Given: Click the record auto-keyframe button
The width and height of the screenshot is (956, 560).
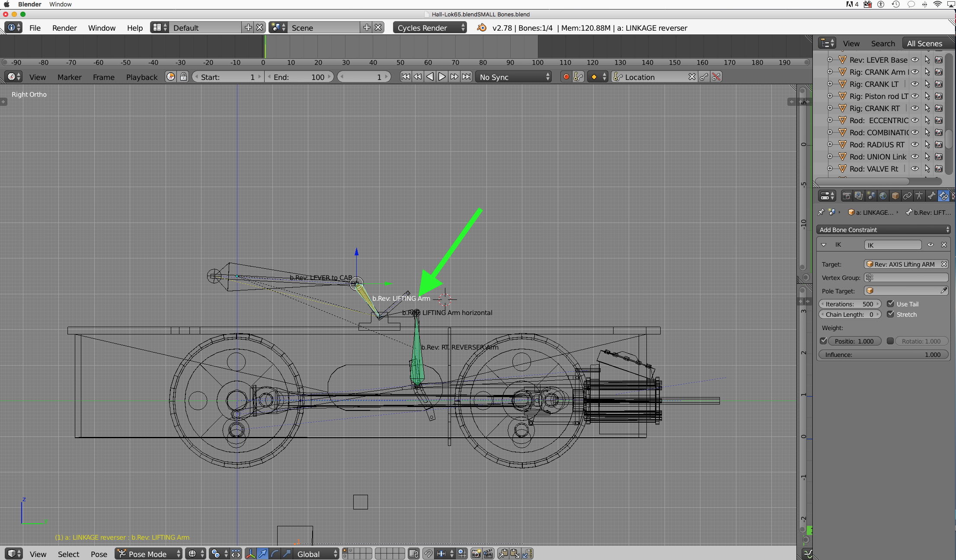Looking at the screenshot, I should [566, 77].
